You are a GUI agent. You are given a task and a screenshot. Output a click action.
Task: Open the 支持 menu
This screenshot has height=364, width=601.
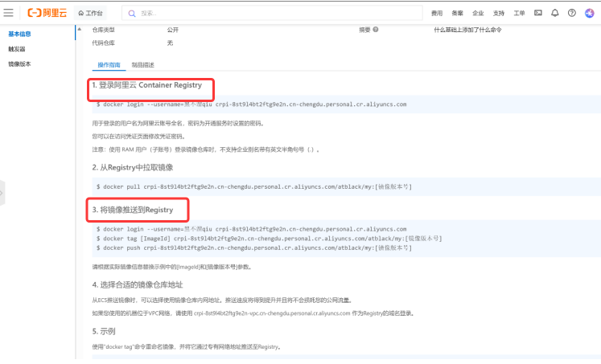(x=499, y=14)
